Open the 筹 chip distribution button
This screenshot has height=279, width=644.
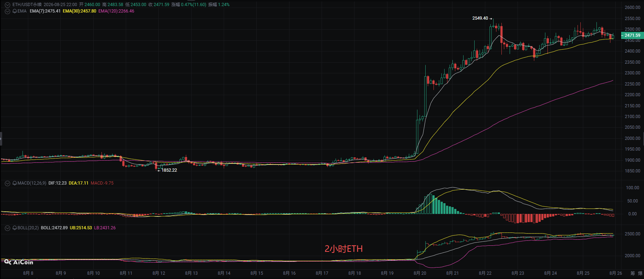(x=633, y=273)
